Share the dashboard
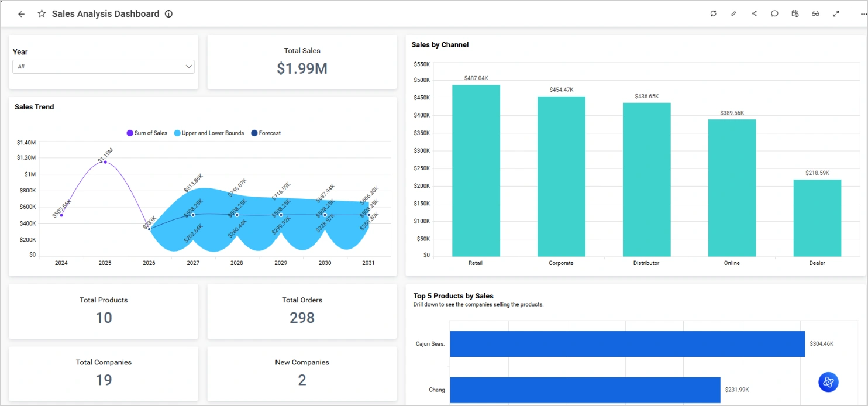868x406 pixels. click(x=754, y=13)
